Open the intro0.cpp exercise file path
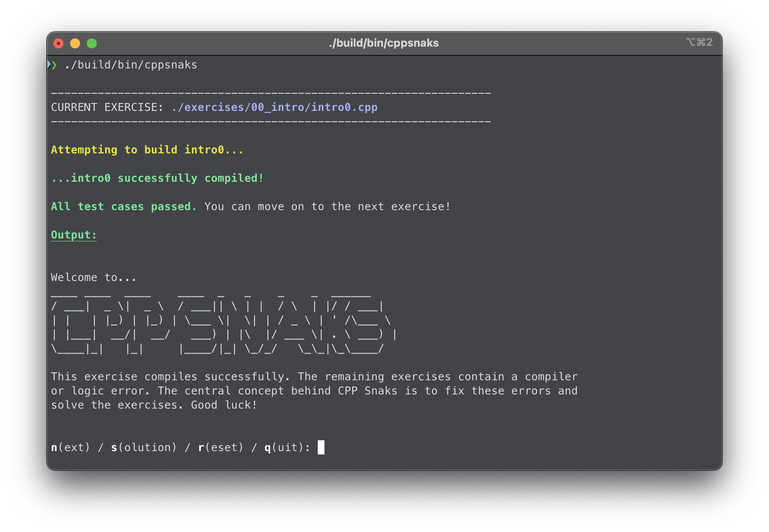The height and width of the screenshot is (532, 769). point(274,108)
